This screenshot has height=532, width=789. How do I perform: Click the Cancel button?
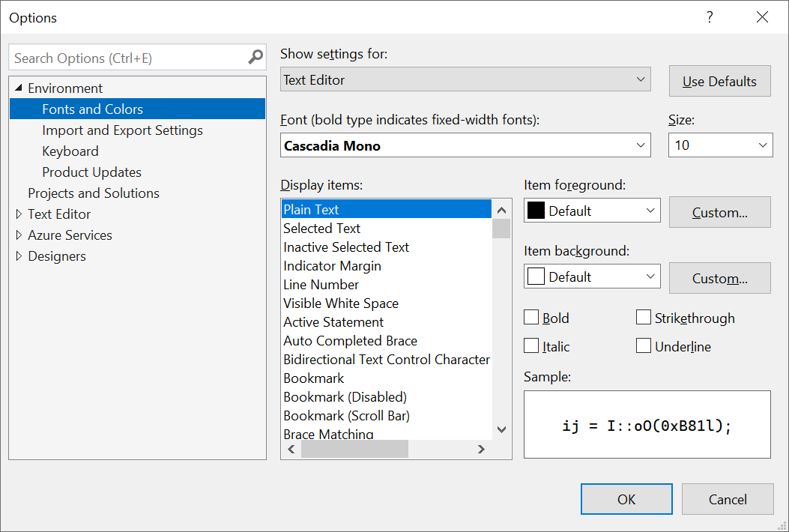click(x=728, y=499)
